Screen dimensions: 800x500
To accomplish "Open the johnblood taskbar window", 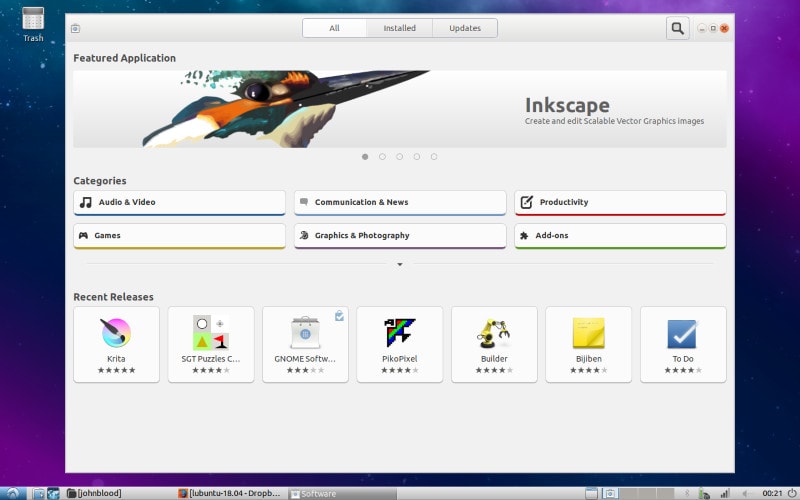I will coord(95,493).
